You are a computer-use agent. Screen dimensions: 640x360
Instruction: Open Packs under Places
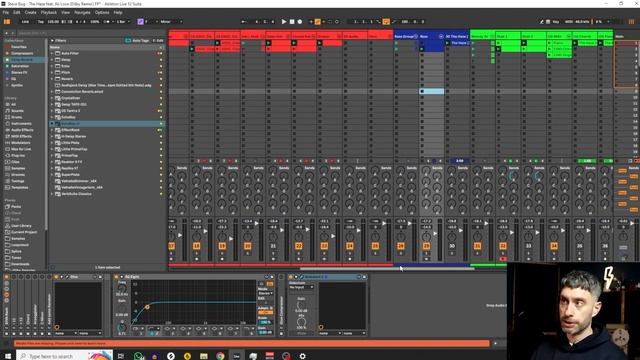[16, 207]
